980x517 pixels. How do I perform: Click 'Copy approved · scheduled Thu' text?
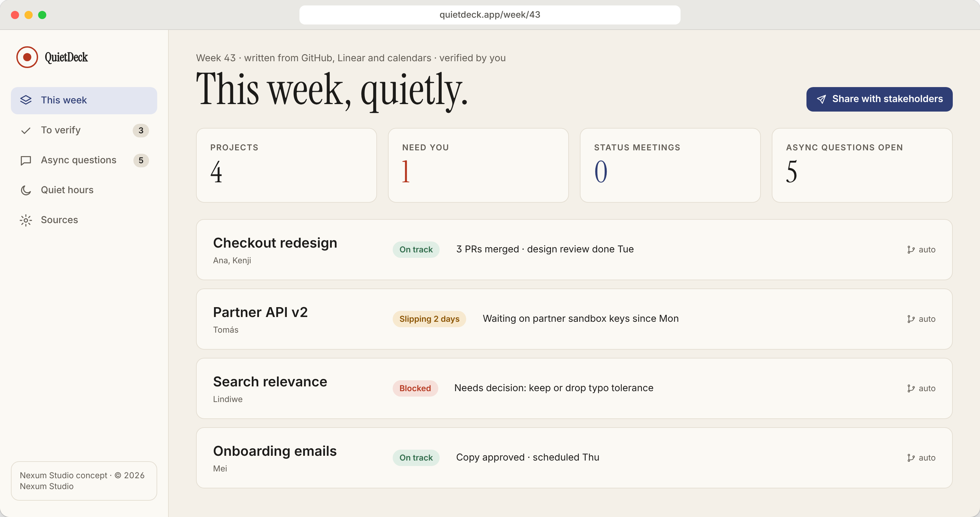[x=527, y=457]
